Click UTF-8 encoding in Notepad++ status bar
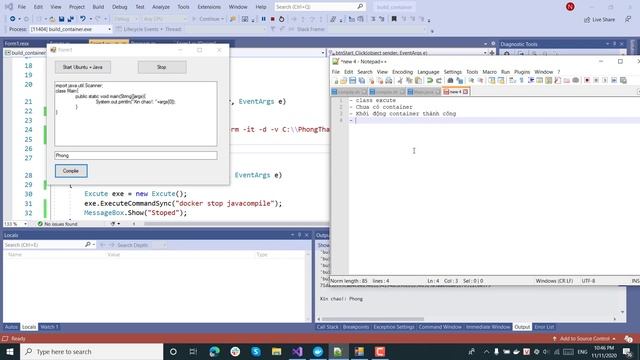This screenshot has width=640, height=360. pyautogui.click(x=588, y=281)
